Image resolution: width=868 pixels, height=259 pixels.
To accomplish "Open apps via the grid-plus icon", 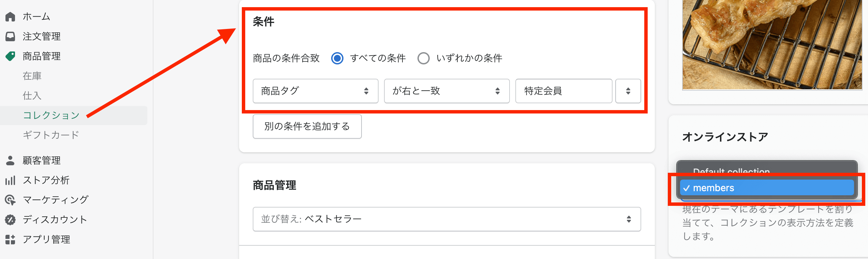I will click(10, 240).
